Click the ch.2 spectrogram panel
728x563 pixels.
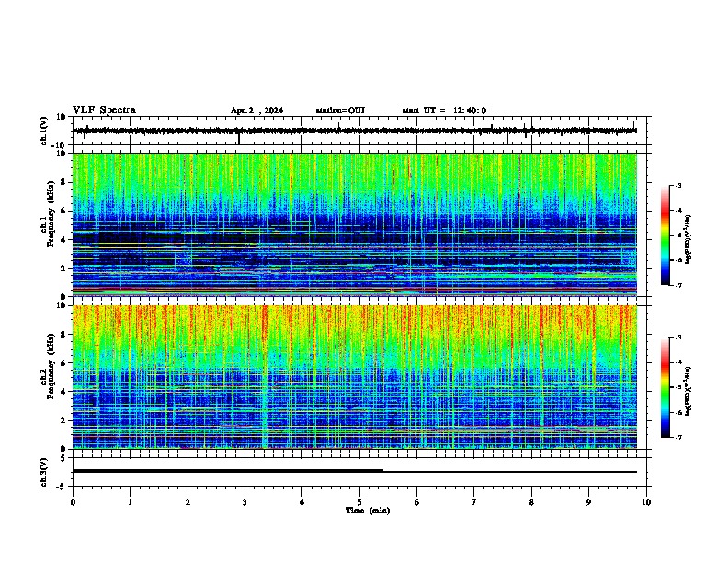point(355,377)
